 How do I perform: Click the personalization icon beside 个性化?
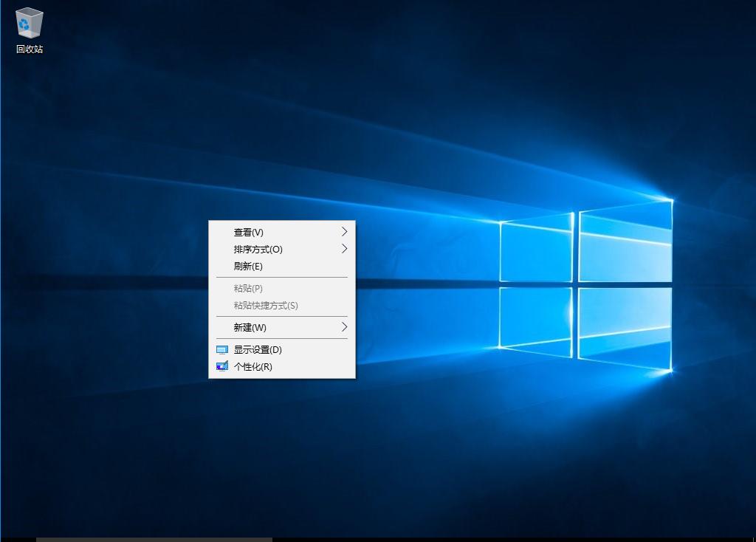click(221, 366)
